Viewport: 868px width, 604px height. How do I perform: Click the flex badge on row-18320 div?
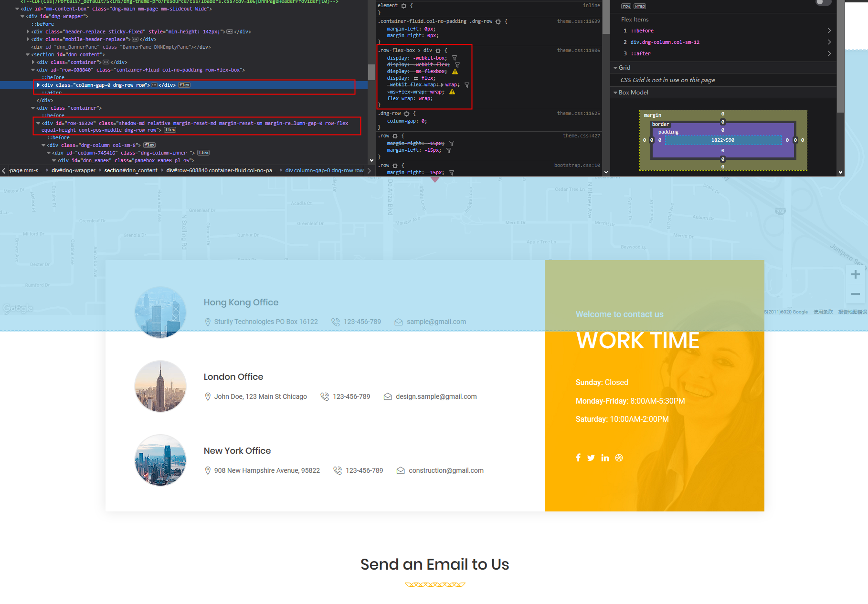[170, 130]
